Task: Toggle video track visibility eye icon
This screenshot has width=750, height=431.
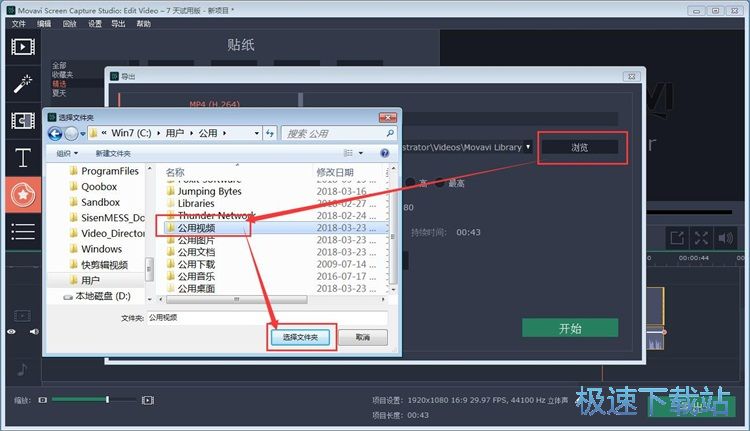Action: click(x=11, y=332)
